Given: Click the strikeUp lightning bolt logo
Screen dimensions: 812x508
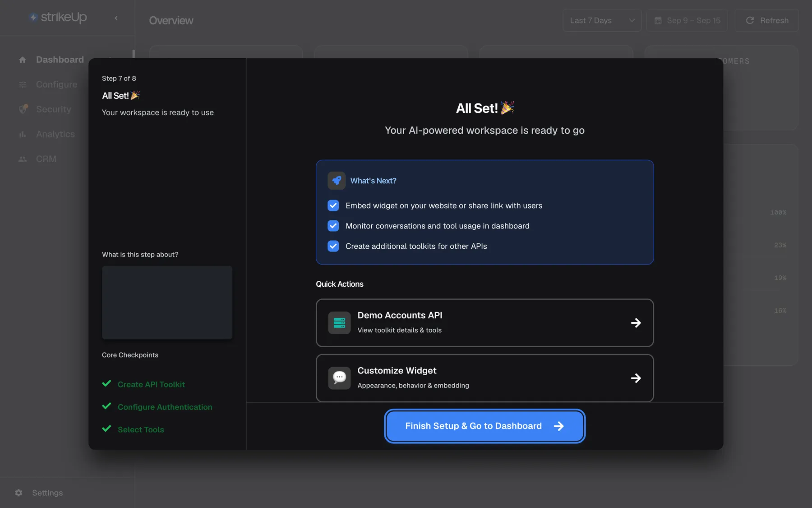Looking at the screenshot, I should [x=33, y=17].
